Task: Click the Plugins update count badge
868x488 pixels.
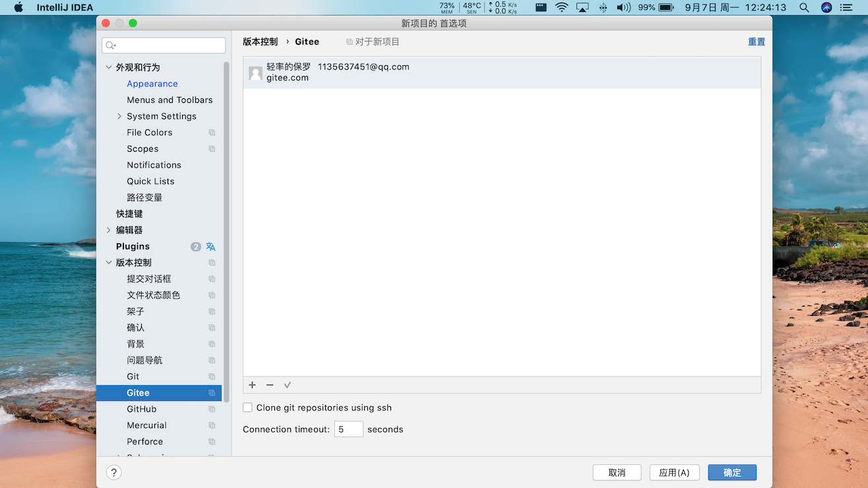Action: pyautogui.click(x=196, y=247)
